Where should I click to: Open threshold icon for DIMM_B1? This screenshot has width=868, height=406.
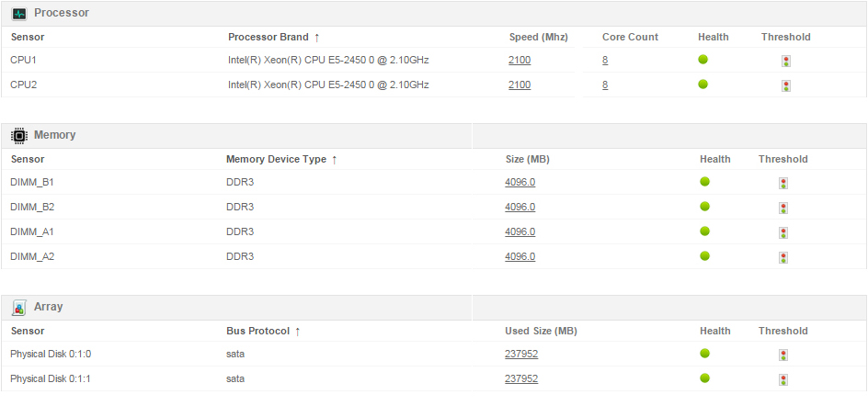click(783, 183)
